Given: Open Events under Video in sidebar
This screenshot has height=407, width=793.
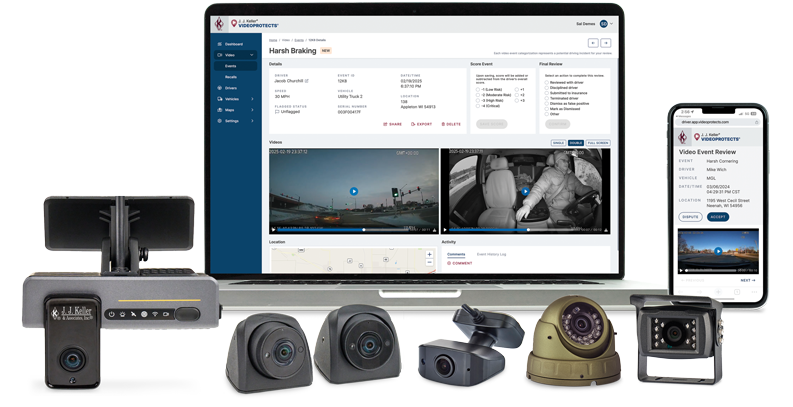Looking at the screenshot, I should (235, 66).
